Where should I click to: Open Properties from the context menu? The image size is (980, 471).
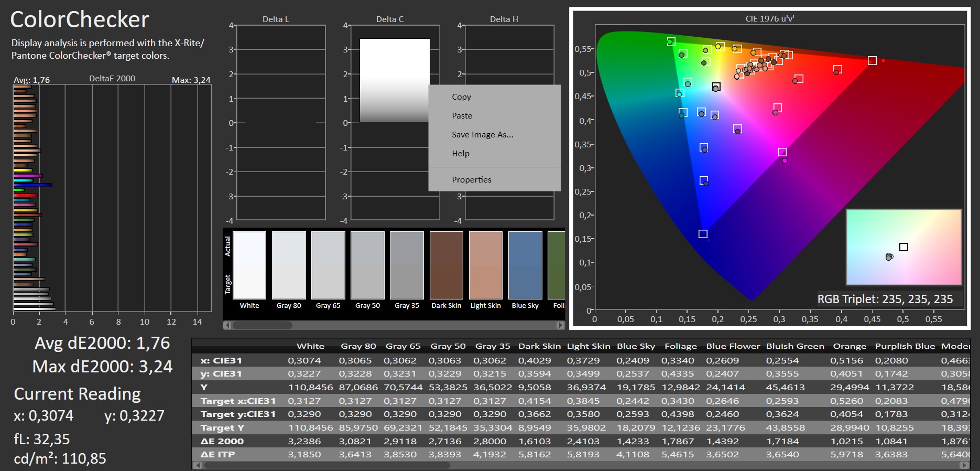point(471,180)
